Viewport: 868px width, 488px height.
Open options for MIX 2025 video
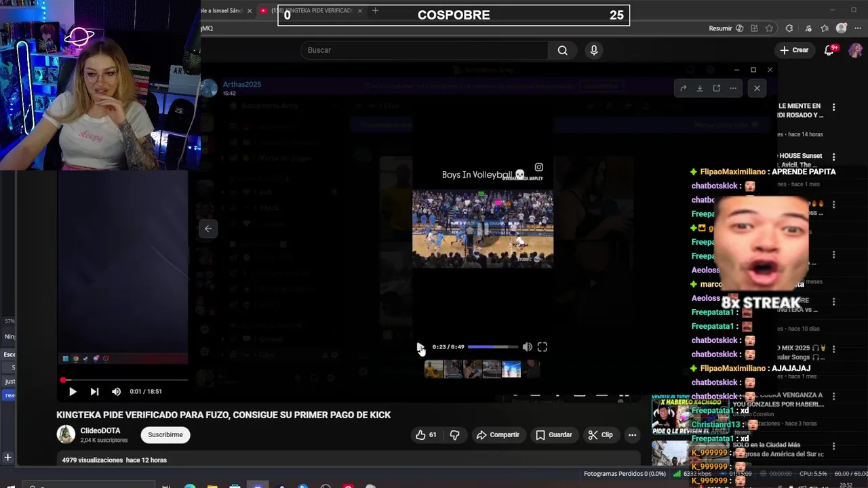click(x=833, y=348)
